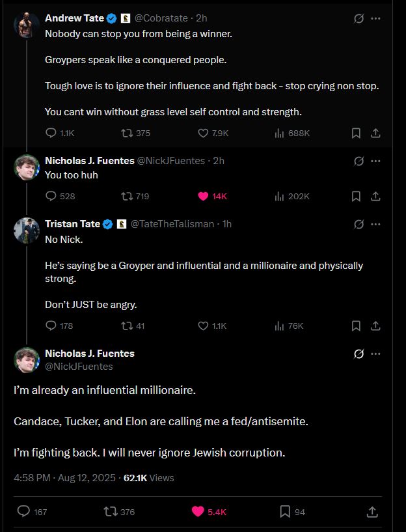406x532 pixels.
Task: Reply to Andrew Tate's post
Action: (51, 133)
